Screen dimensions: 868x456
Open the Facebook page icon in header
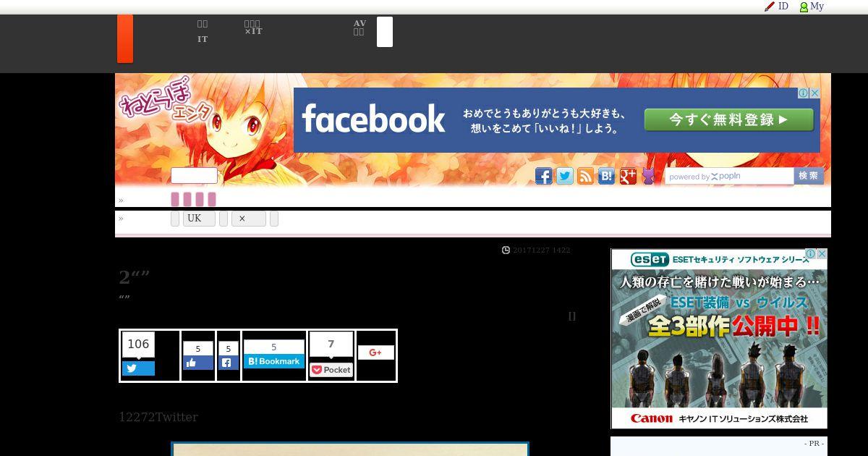click(543, 176)
